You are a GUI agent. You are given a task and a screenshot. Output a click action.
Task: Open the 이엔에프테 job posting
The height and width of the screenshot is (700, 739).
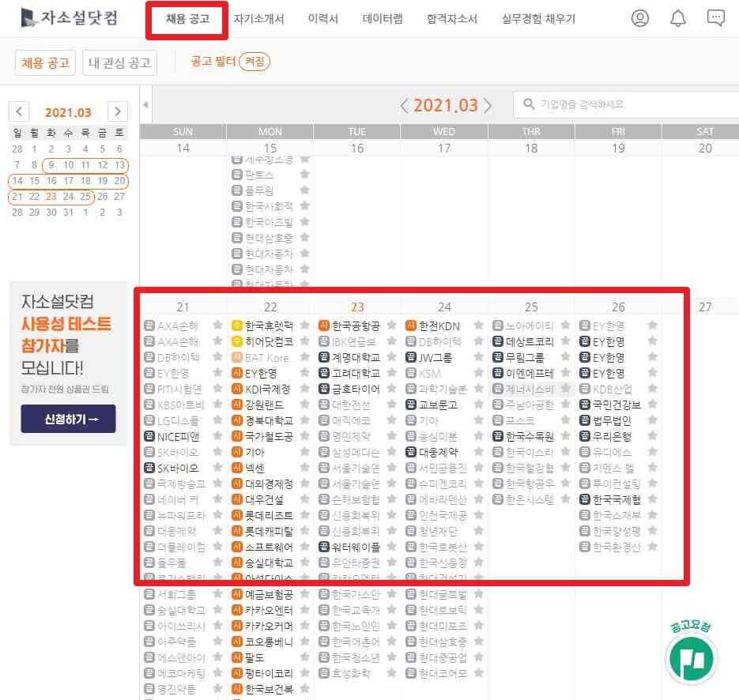point(530,373)
